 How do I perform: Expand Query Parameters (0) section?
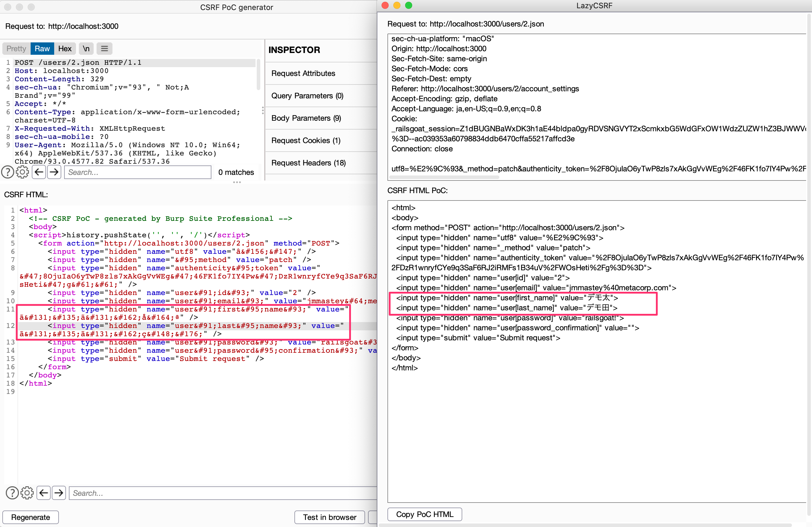321,96
